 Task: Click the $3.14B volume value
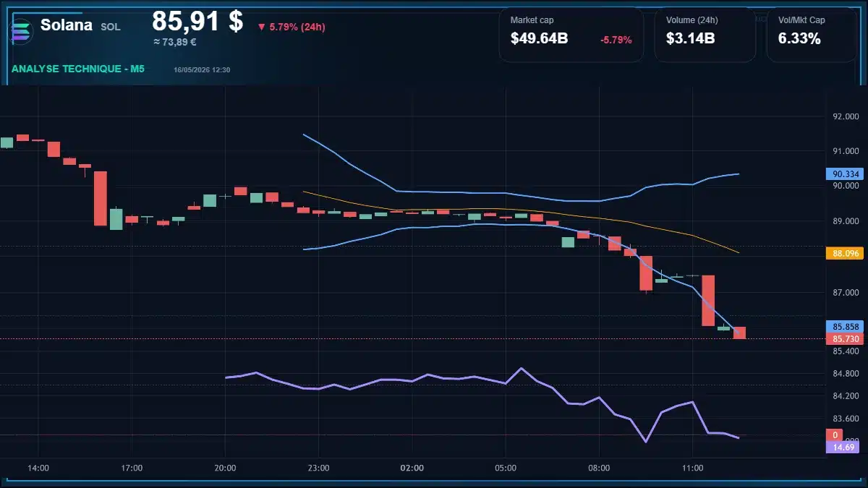[690, 39]
